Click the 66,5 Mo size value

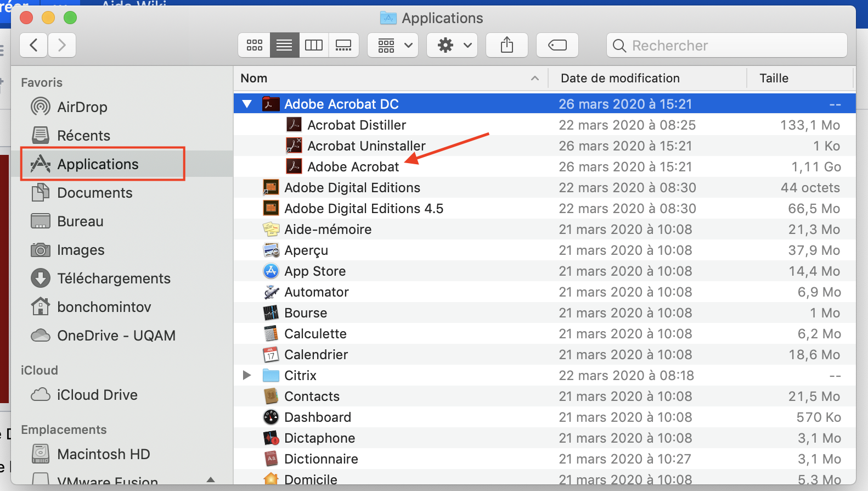coord(814,208)
